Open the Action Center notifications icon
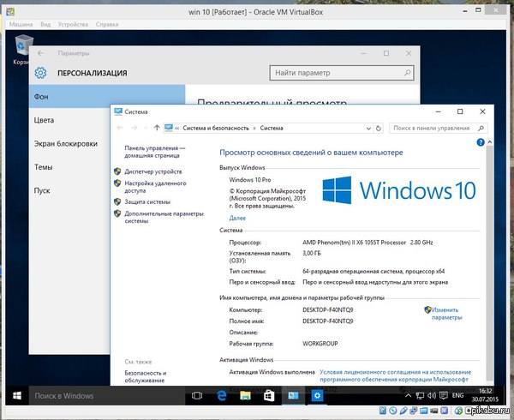The height and width of the screenshot is (420, 514). pos(443,396)
